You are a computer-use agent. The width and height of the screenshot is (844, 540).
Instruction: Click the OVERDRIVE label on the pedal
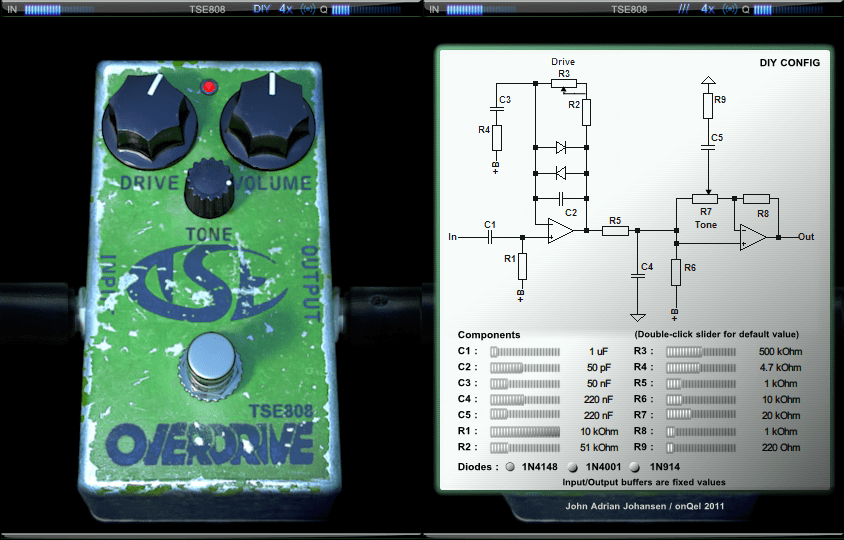(208, 440)
